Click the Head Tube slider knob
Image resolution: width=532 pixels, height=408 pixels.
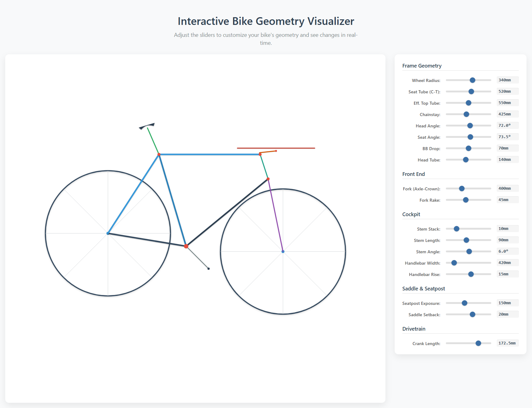[466, 160]
